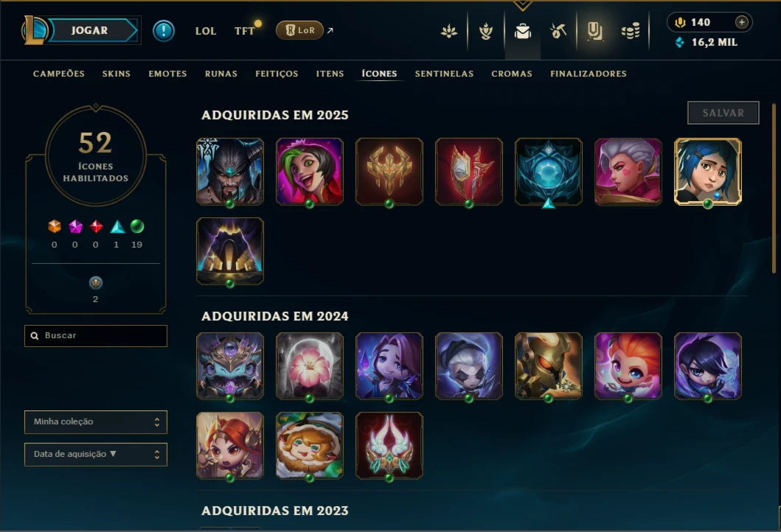
Task: Click the blue exclamation notification icon
Action: coord(164,31)
